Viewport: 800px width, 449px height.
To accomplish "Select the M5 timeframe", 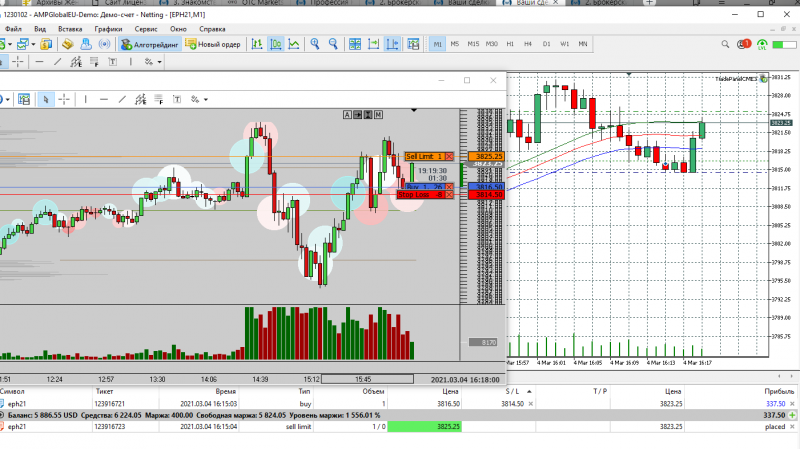I will [455, 44].
